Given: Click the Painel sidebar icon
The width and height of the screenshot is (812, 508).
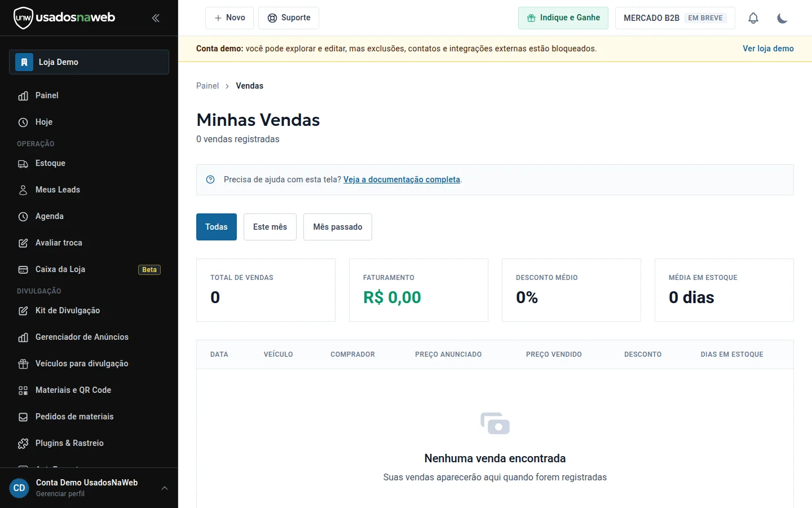Looking at the screenshot, I should point(23,96).
